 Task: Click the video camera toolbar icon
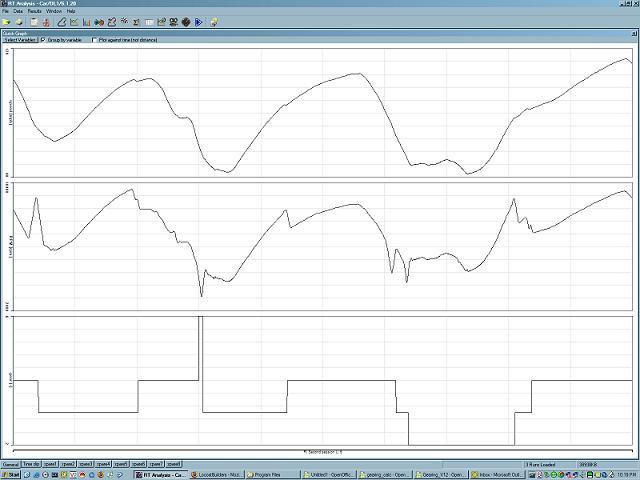(x=173, y=21)
